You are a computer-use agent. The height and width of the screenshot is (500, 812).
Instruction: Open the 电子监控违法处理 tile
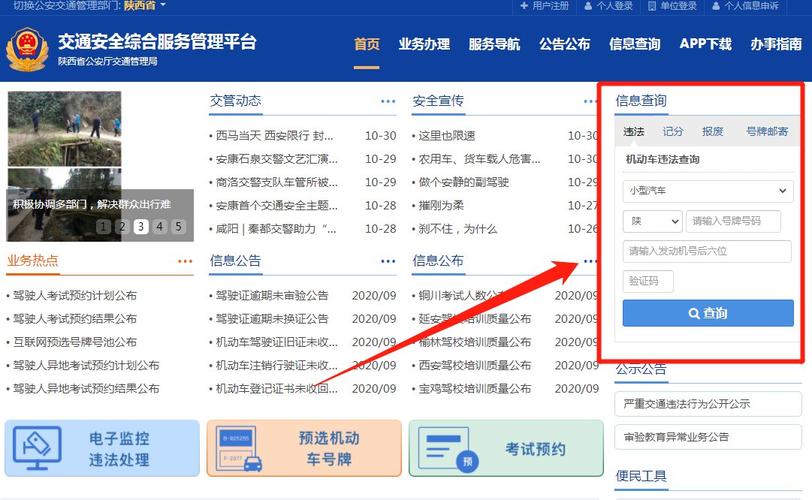(x=102, y=448)
